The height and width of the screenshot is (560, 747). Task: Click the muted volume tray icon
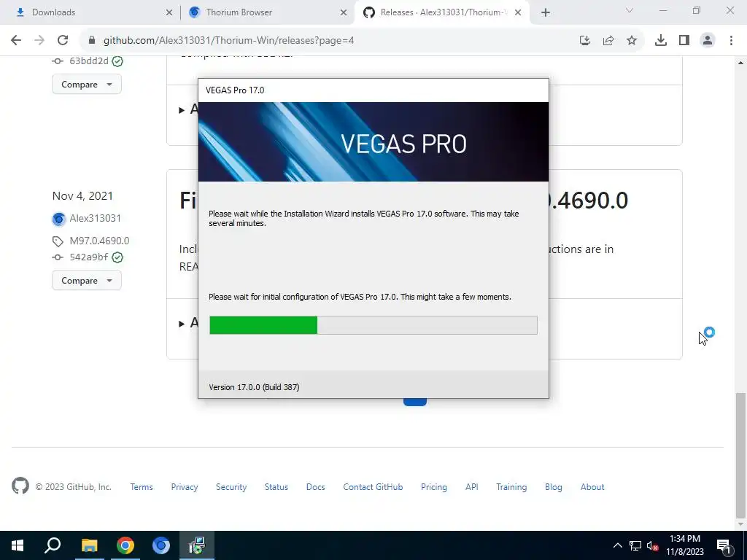653,545
